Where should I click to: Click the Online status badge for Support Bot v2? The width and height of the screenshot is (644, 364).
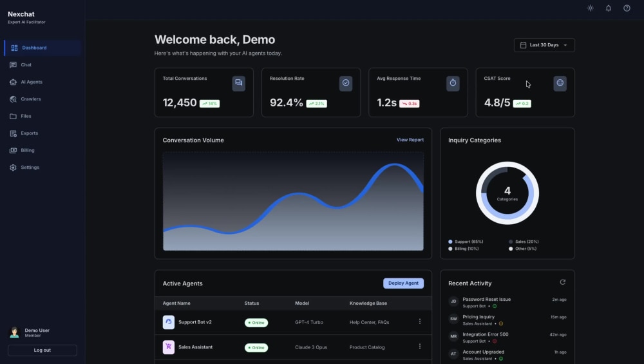pos(256,323)
